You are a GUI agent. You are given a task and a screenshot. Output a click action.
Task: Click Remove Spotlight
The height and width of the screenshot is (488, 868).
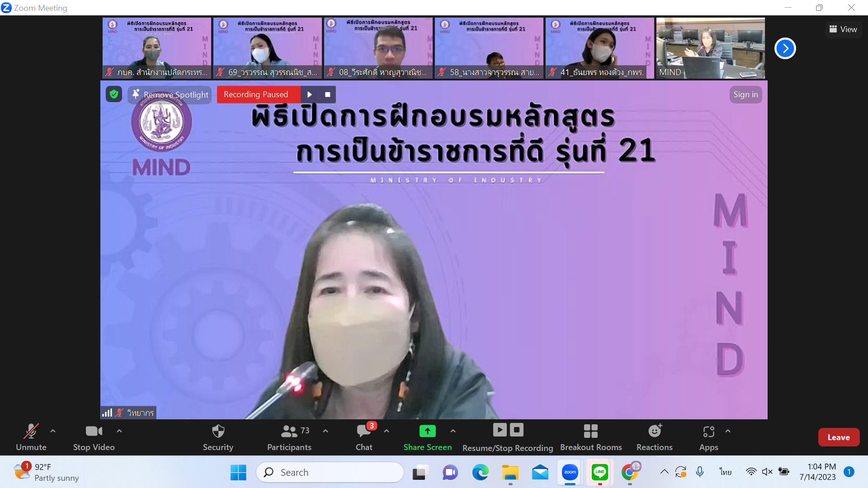(170, 94)
